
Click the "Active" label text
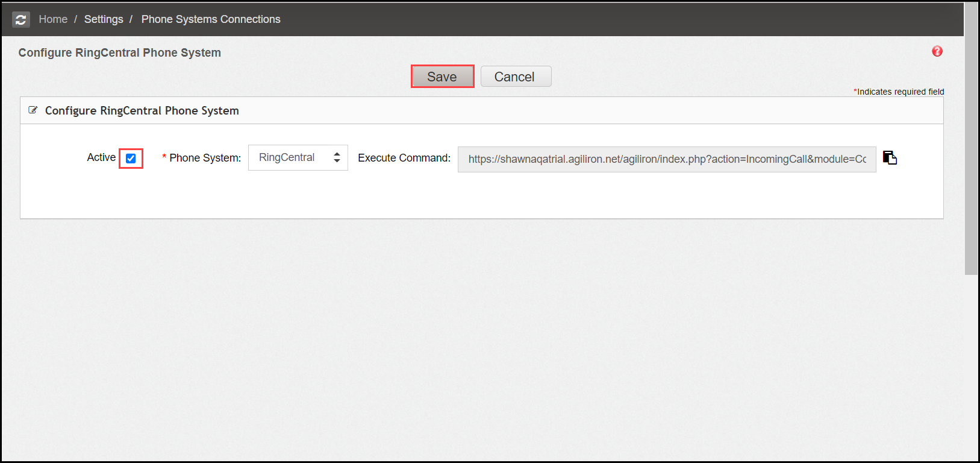click(x=101, y=157)
